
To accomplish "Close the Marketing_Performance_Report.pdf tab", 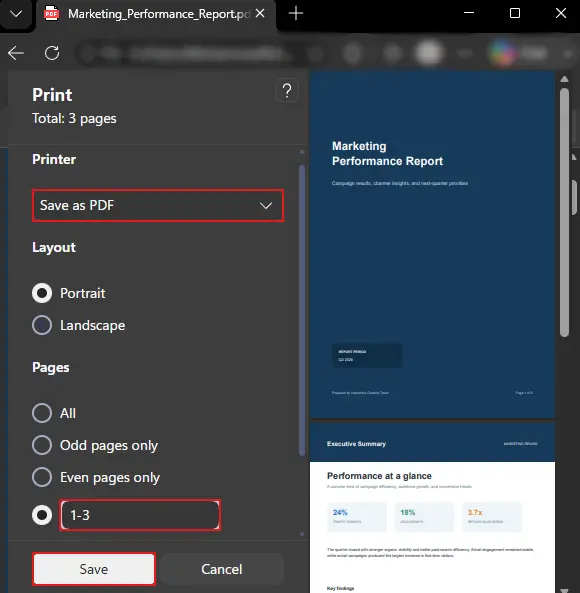I will (260, 14).
